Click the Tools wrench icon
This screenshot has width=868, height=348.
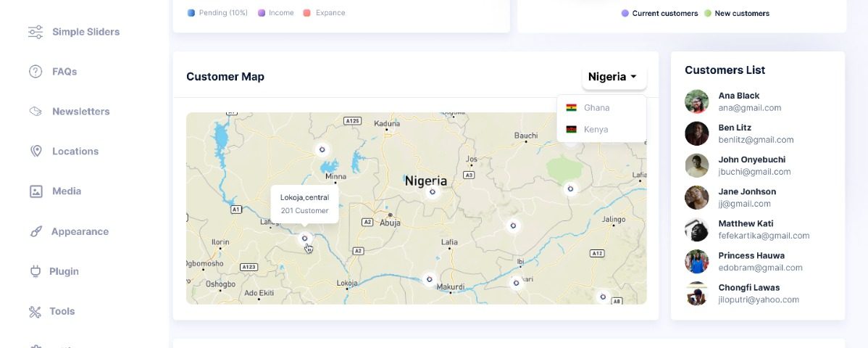[35, 312]
